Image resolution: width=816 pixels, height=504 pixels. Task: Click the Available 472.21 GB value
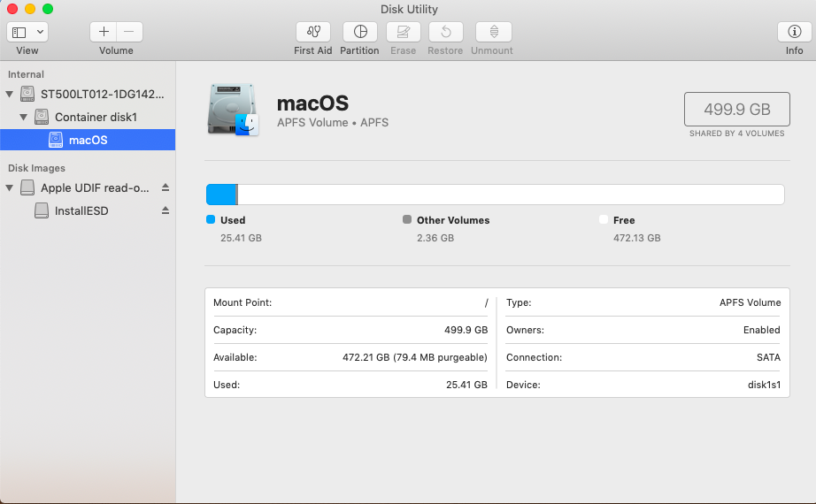coord(415,358)
